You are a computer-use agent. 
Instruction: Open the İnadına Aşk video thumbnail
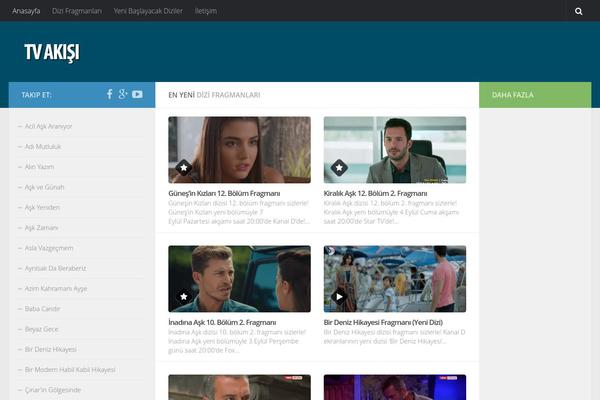(240, 279)
